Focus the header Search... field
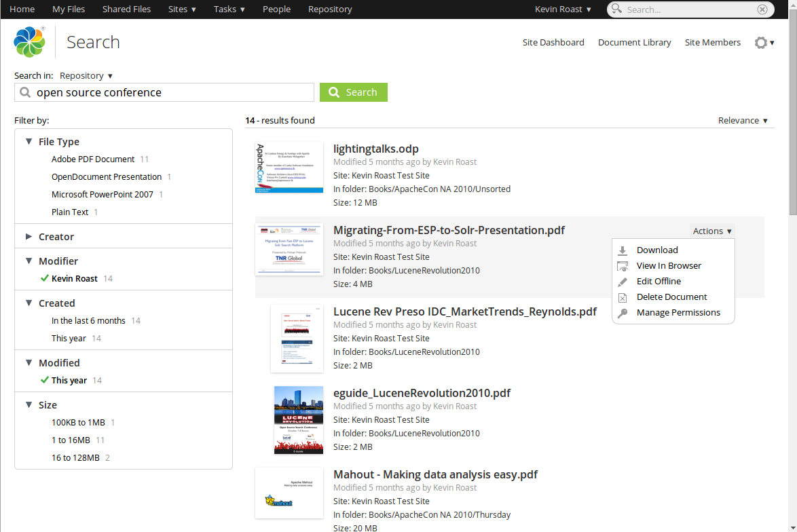The width and height of the screenshot is (797, 532). (x=690, y=9)
